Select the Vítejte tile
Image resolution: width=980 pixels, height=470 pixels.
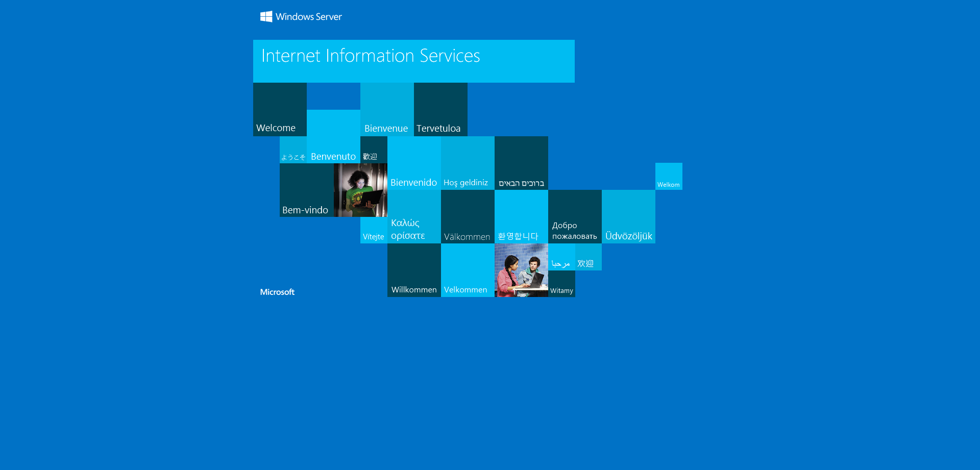click(x=374, y=231)
